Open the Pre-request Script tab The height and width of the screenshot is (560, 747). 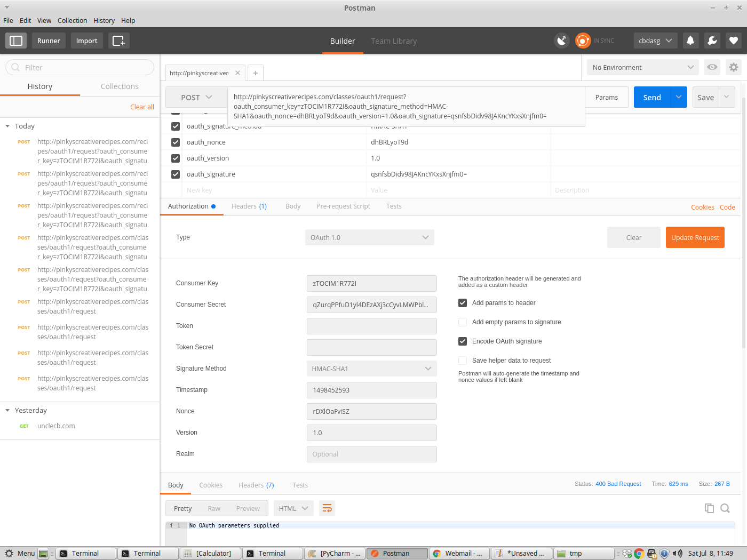coord(343,206)
